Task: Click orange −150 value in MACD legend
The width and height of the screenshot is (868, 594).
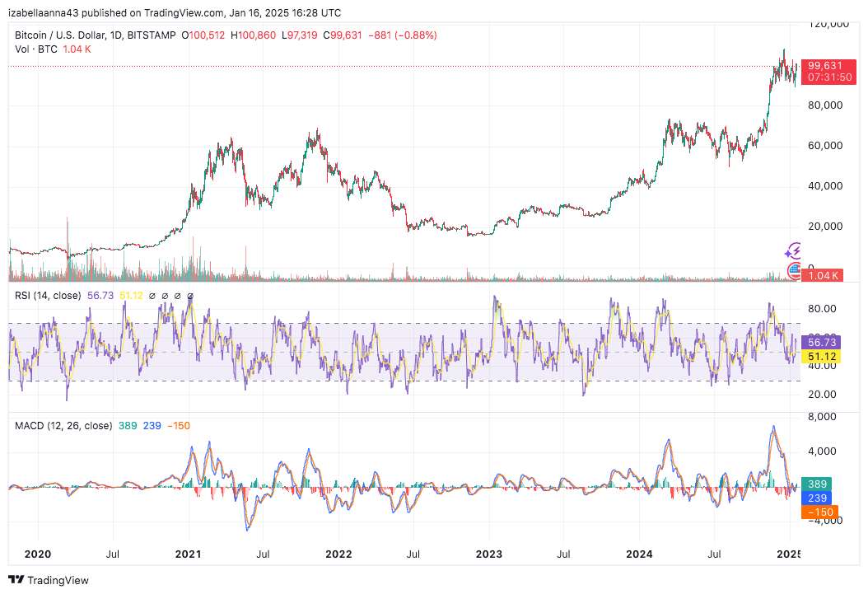Action: (x=179, y=426)
